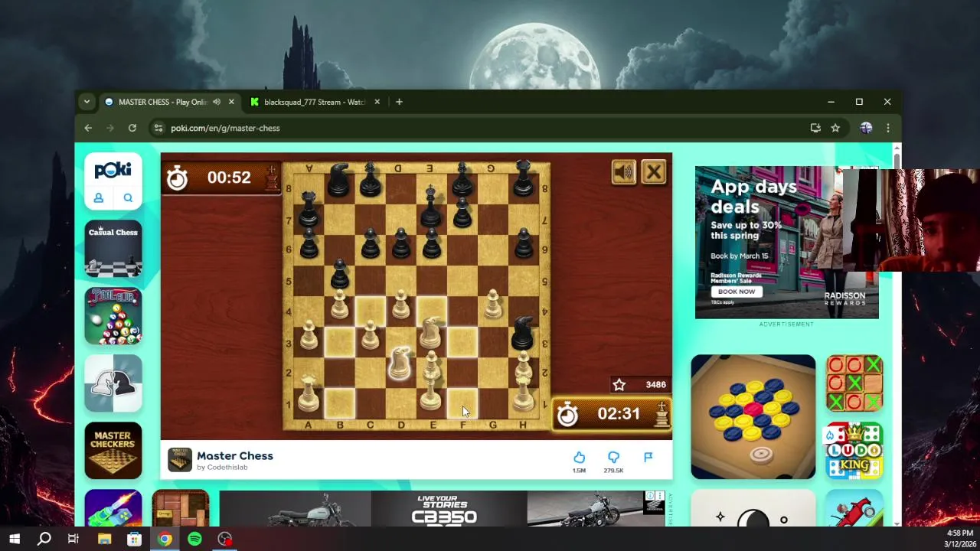
Task: Switch to blacksquad_777 Stream tab
Action: [x=314, y=102]
